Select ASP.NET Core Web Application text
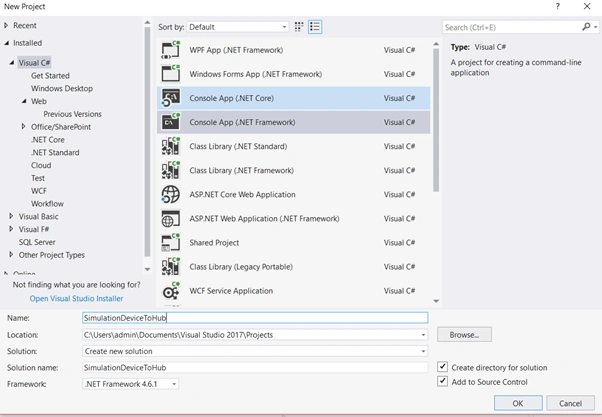Image resolution: width=602 pixels, height=417 pixels. (x=242, y=194)
